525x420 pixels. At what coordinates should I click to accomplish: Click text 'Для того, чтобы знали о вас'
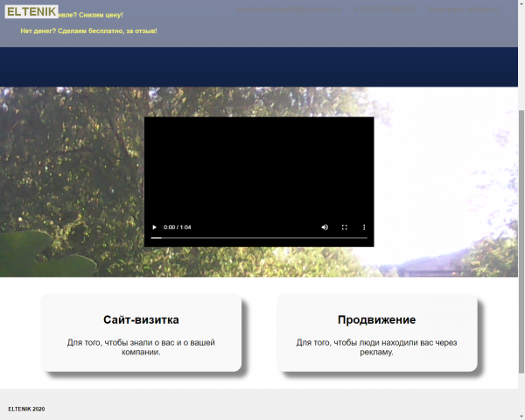pyautogui.click(x=121, y=343)
